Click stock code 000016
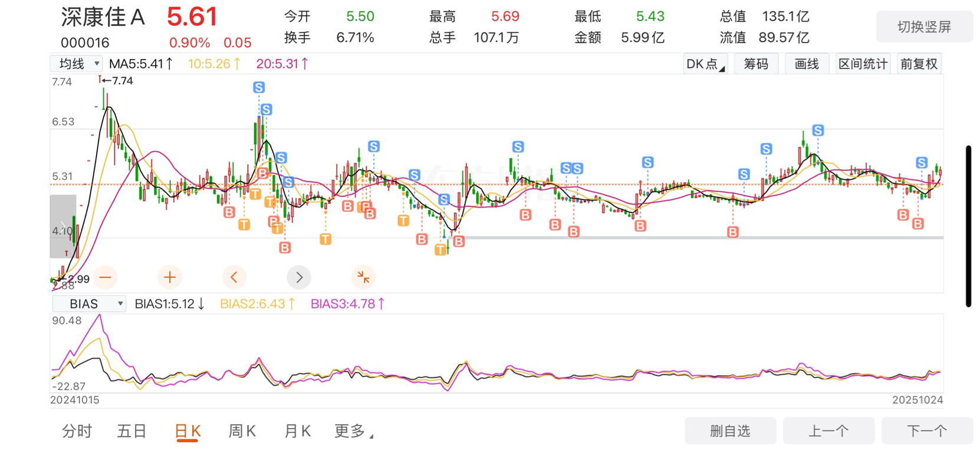The width and height of the screenshot is (980, 453). point(85,42)
